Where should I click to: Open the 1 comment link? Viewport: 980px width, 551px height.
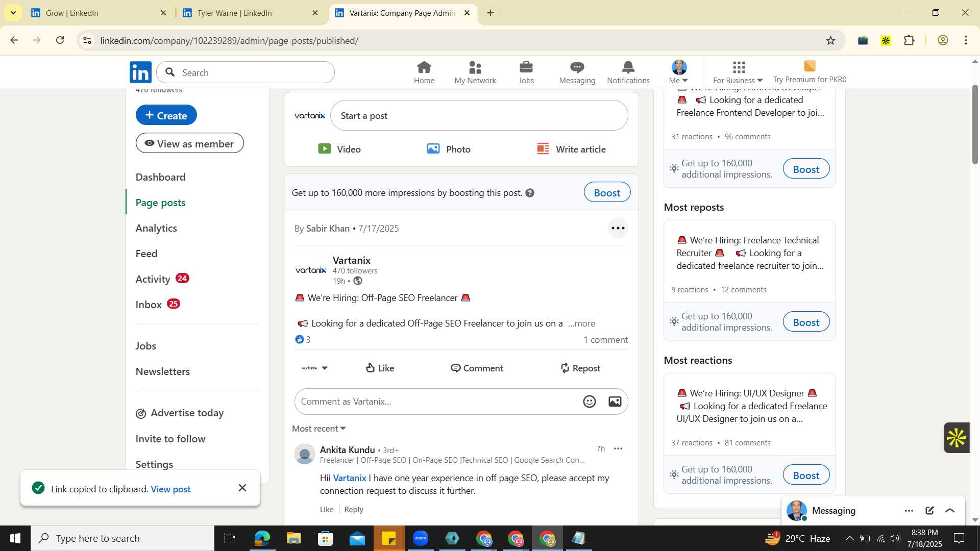coord(605,340)
